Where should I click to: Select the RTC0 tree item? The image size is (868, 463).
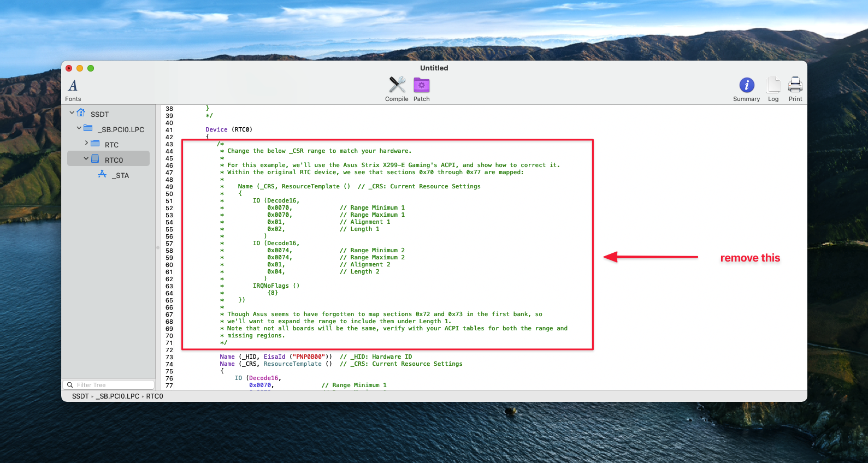(114, 160)
